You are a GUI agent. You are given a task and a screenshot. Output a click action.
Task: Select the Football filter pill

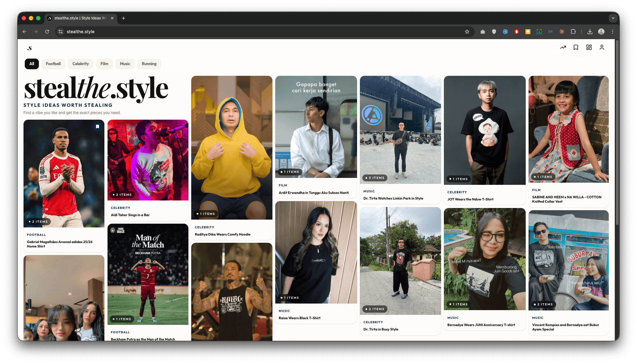(53, 64)
